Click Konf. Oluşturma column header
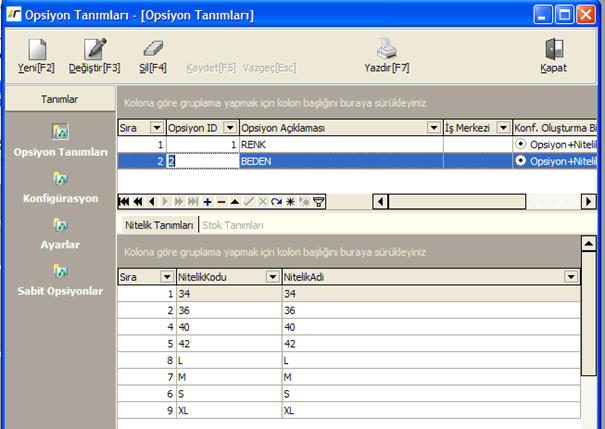This screenshot has height=429, width=605. (555, 127)
